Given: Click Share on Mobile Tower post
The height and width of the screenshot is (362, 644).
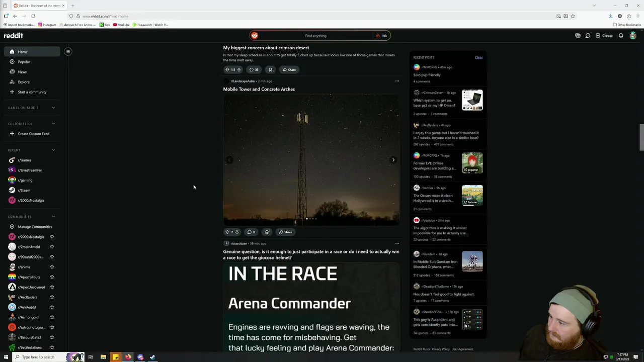Looking at the screenshot, I should click(x=285, y=232).
